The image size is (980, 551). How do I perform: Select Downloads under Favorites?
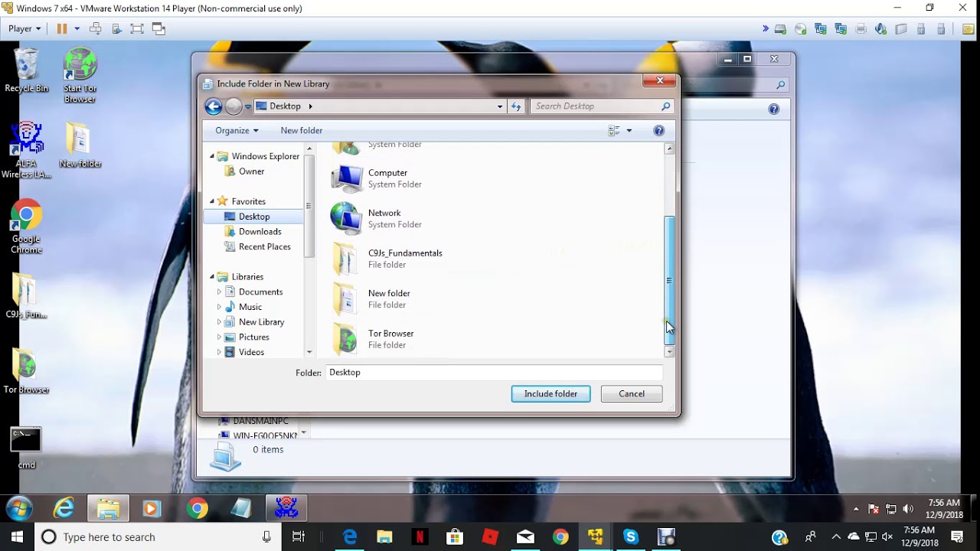coord(260,232)
